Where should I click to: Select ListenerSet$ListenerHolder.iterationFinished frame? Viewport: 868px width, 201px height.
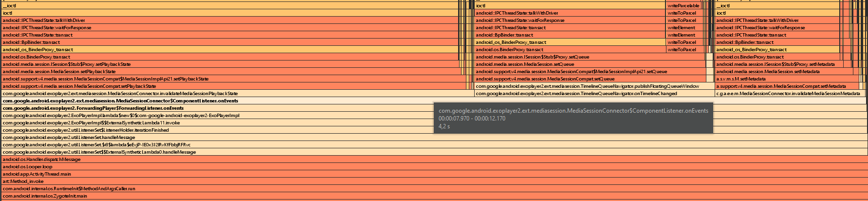coord(434,130)
